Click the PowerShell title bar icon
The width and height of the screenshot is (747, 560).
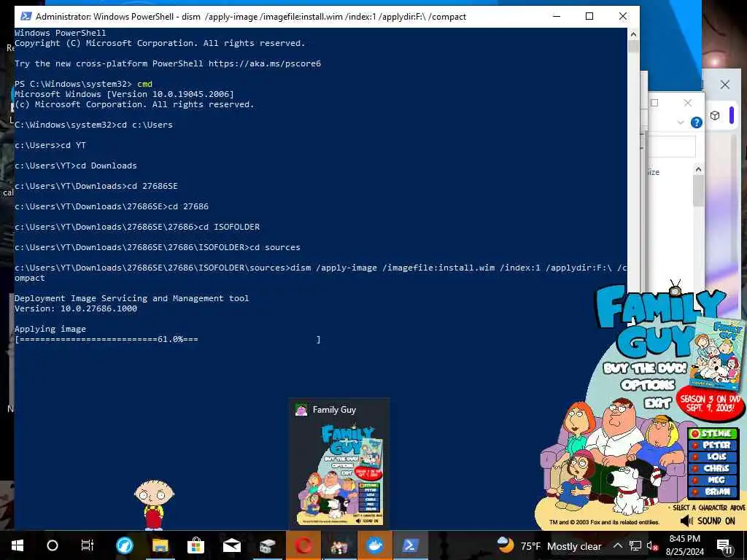point(26,16)
